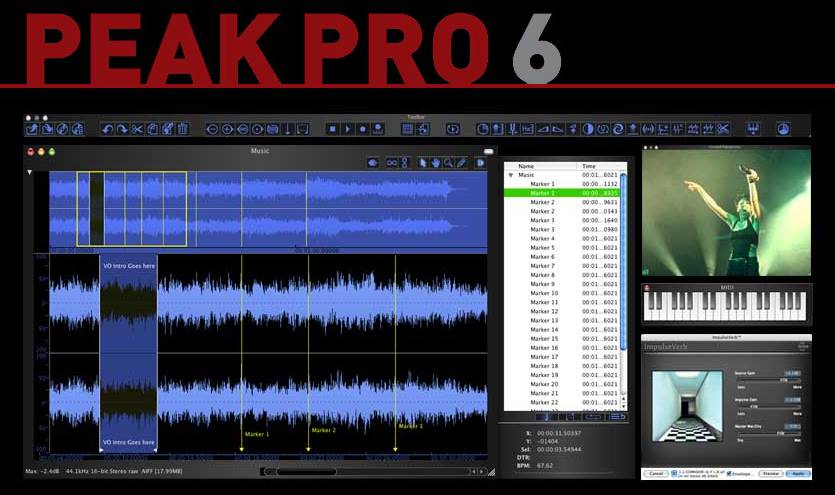The width and height of the screenshot is (835, 495).
Task: Toggle the horizontal link icon in the Music window
Action: point(392,163)
